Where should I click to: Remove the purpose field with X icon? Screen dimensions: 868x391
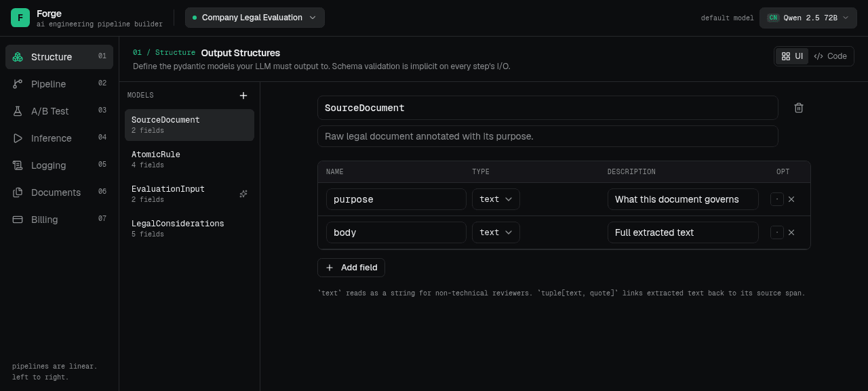click(x=791, y=199)
